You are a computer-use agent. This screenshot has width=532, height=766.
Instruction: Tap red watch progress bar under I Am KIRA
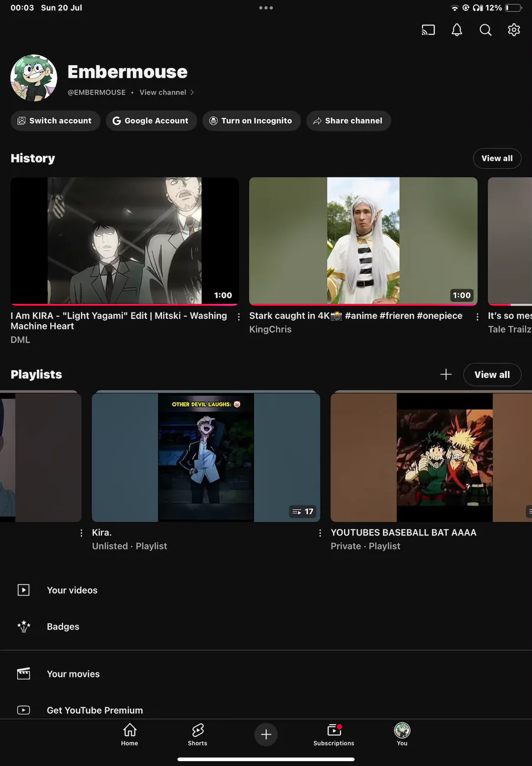125,304
